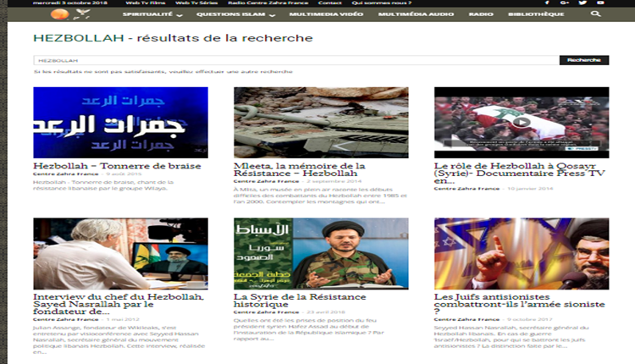Screen dimensions: 635x364
Task: Click date 10 janvier 2014
Action: 530,189
